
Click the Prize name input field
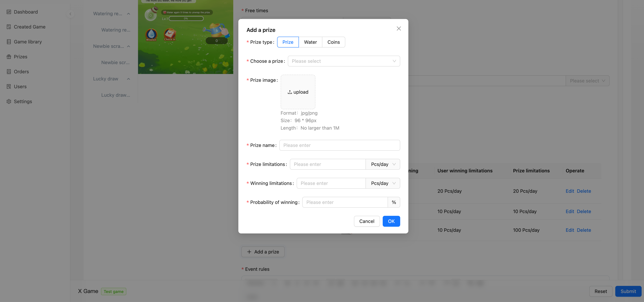click(339, 145)
